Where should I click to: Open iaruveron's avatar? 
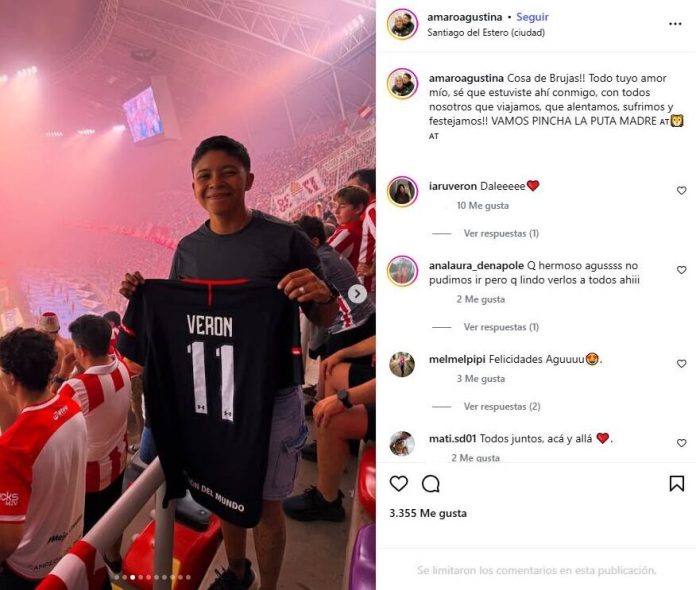403,191
